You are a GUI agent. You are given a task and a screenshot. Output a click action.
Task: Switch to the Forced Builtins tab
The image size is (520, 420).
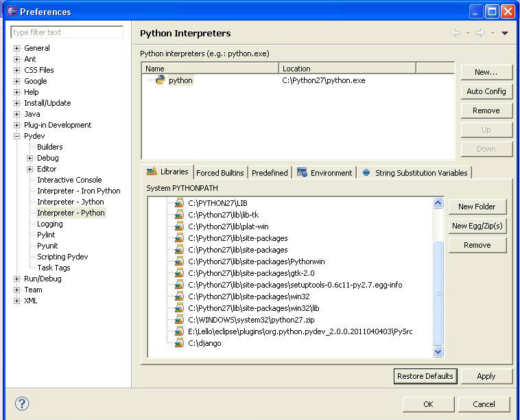220,173
